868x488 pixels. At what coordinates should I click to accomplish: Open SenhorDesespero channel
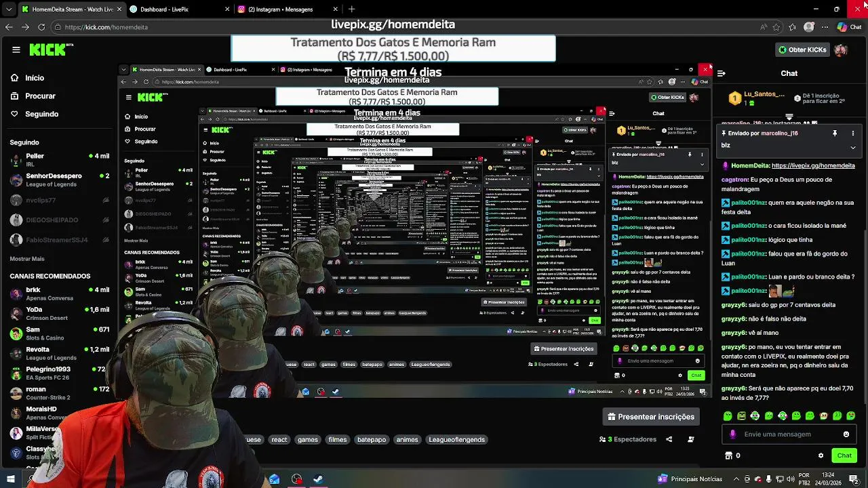(x=59, y=180)
